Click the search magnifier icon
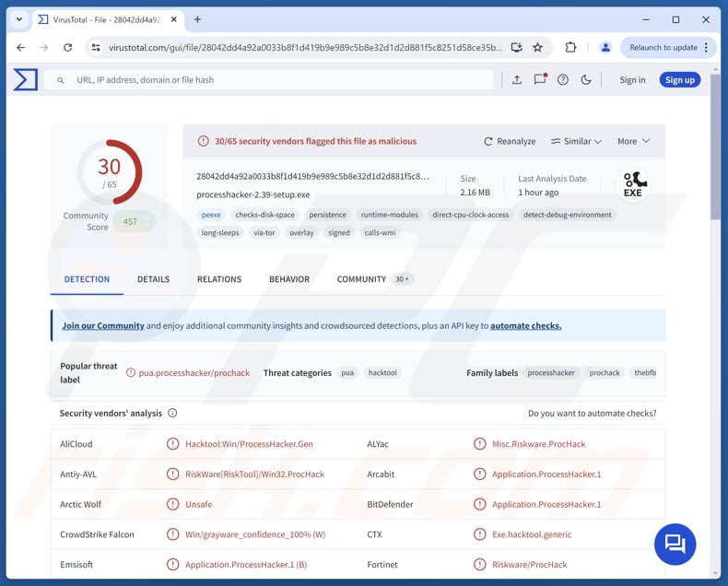 click(61, 80)
